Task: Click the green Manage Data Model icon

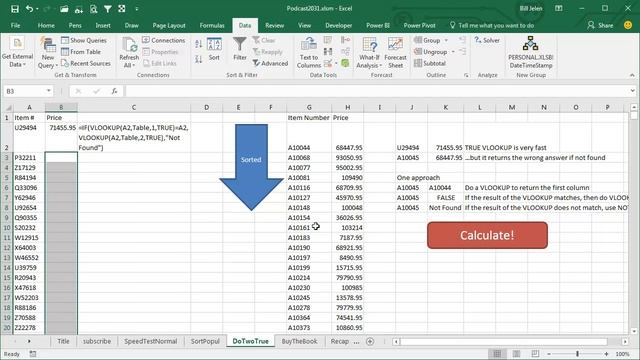Action: coord(345,63)
